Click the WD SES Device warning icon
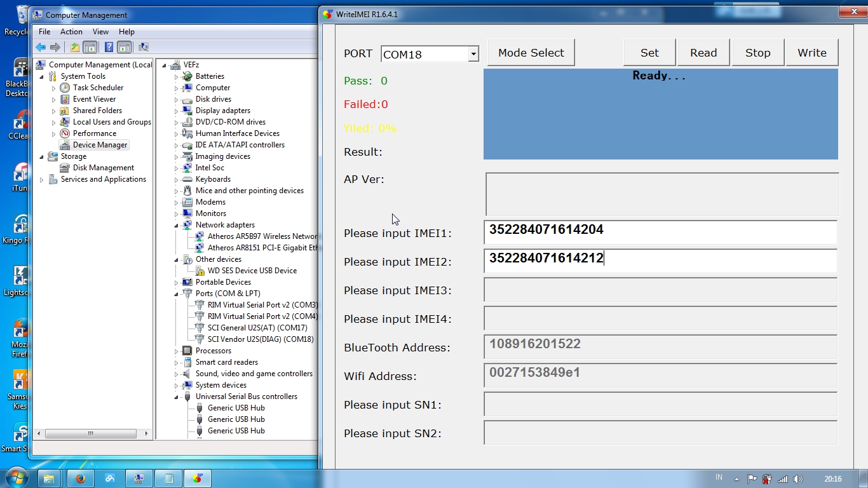The height and width of the screenshot is (488, 868). (200, 271)
